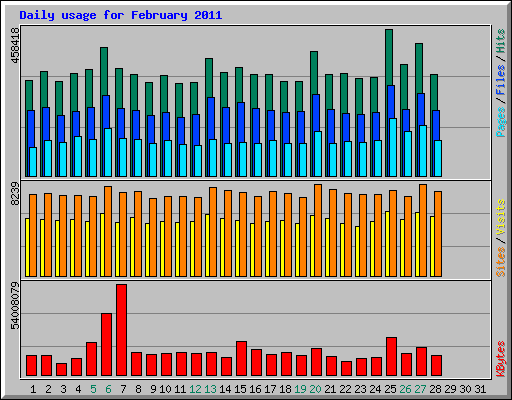Click day 10 on the x-axis

(x=165, y=389)
